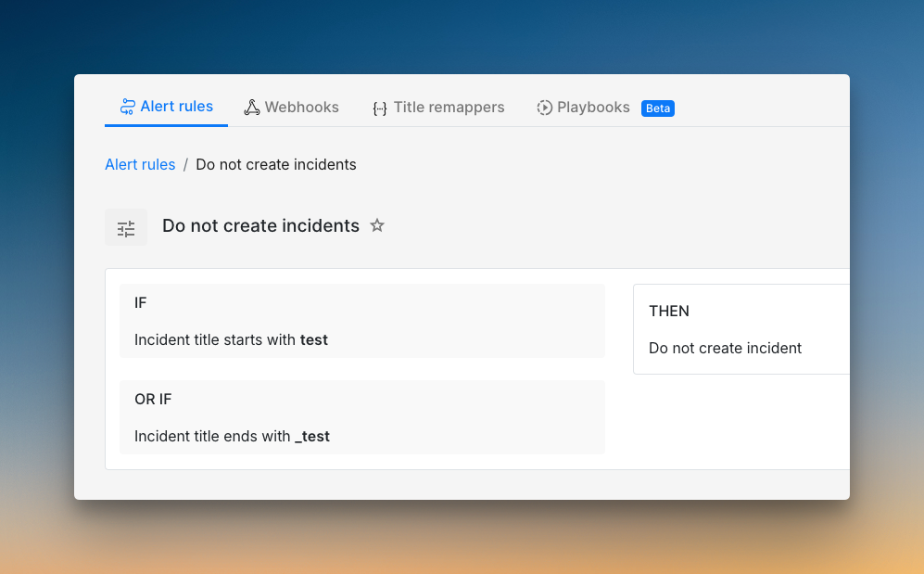Viewport: 924px width, 574px height.
Task: Click the Webhooks funnel icon
Action: click(251, 107)
